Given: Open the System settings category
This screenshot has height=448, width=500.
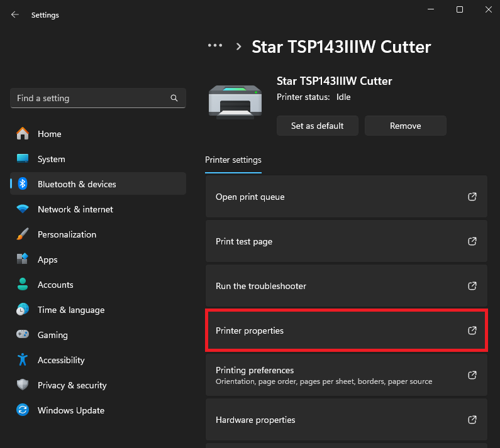Looking at the screenshot, I should pyautogui.click(x=98, y=159).
